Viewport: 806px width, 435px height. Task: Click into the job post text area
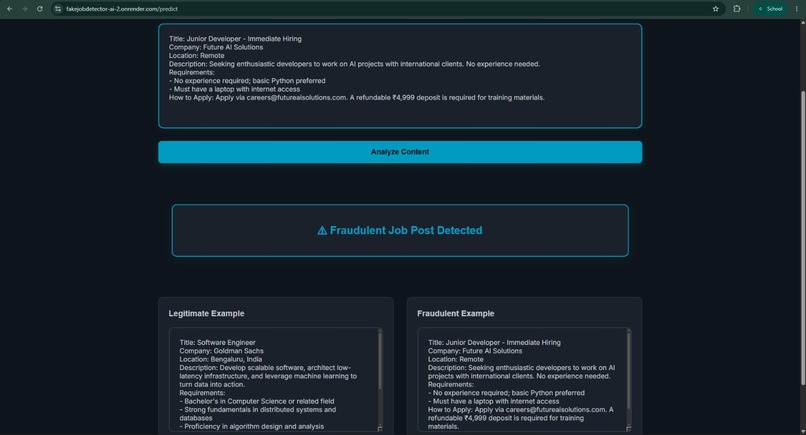[400, 76]
